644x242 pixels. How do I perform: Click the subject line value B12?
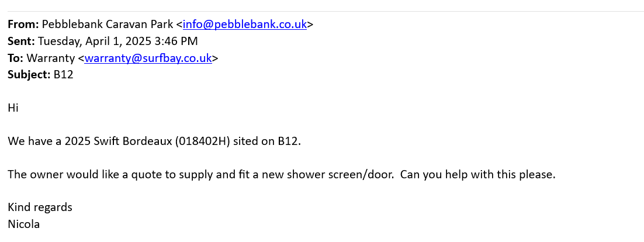[63, 75]
